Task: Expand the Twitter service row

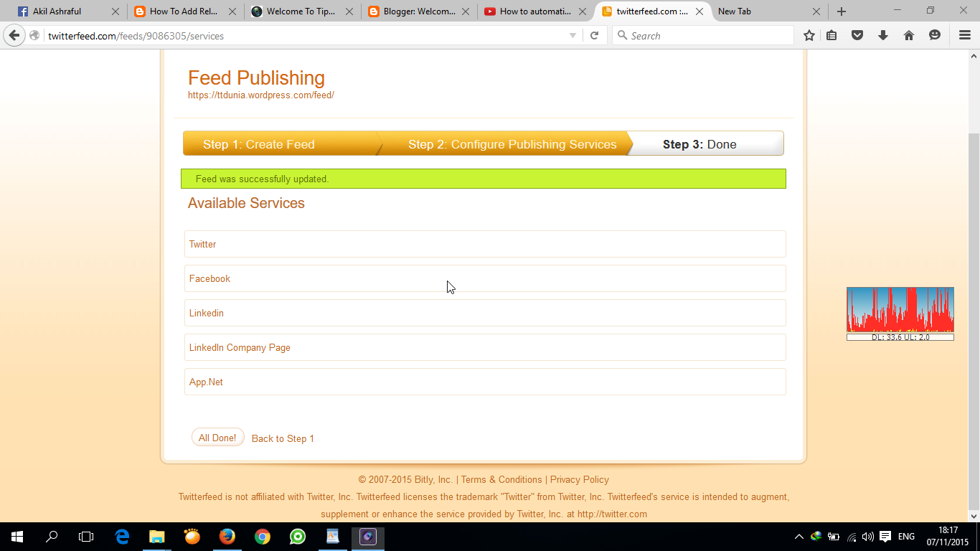Action: pyautogui.click(x=485, y=244)
